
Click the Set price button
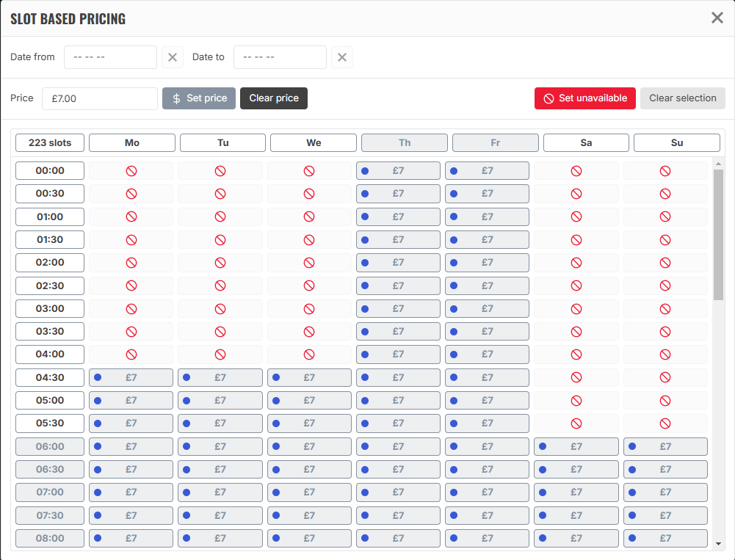(199, 98)
